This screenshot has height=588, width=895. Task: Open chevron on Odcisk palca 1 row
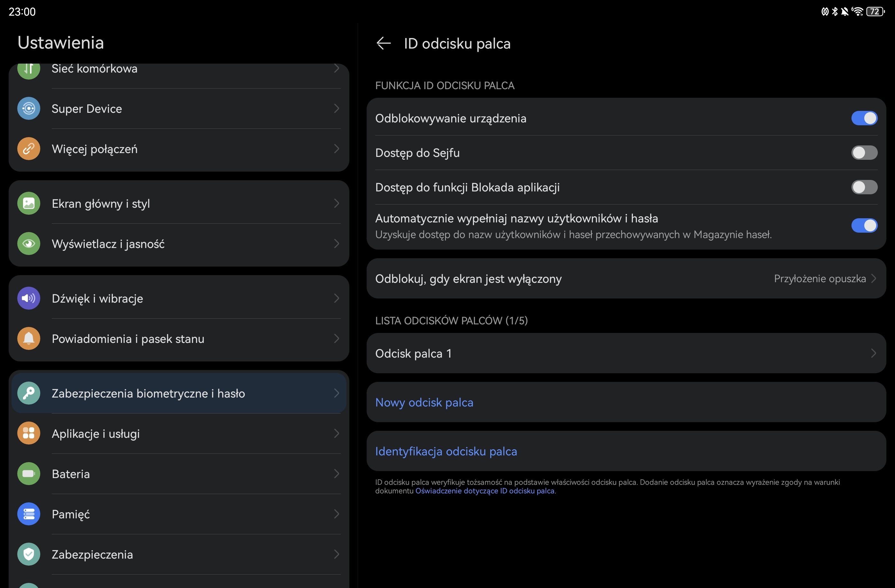click(x=873, y=353)
